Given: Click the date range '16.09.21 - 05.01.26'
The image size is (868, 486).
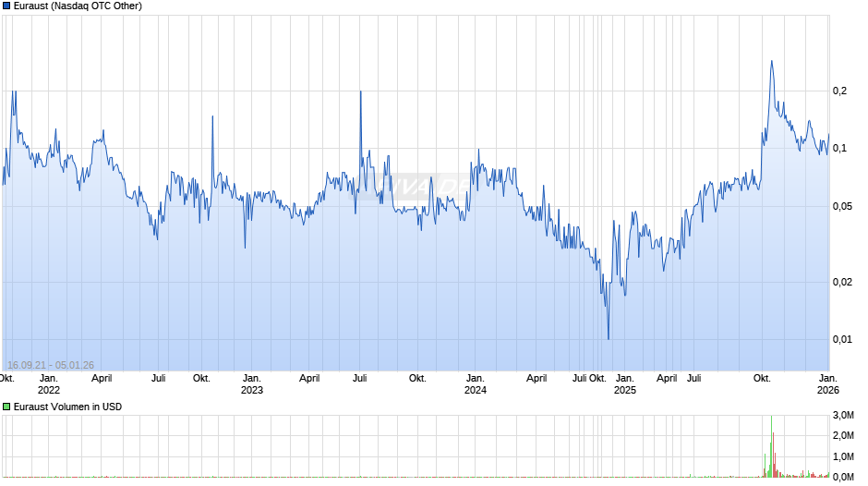Looking at the screenshot, I should (51, 365).
